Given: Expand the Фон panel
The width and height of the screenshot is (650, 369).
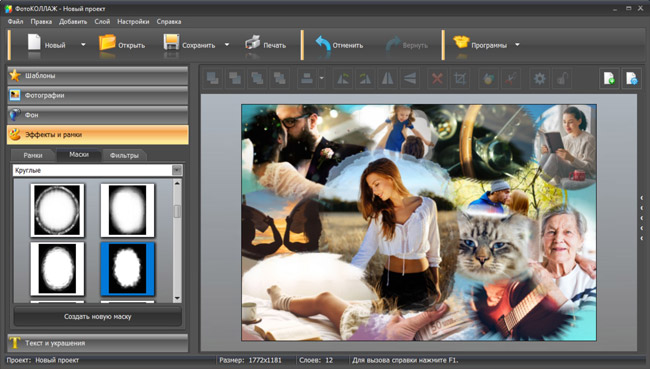Looking at the screenshot, I should click(98, 115).
